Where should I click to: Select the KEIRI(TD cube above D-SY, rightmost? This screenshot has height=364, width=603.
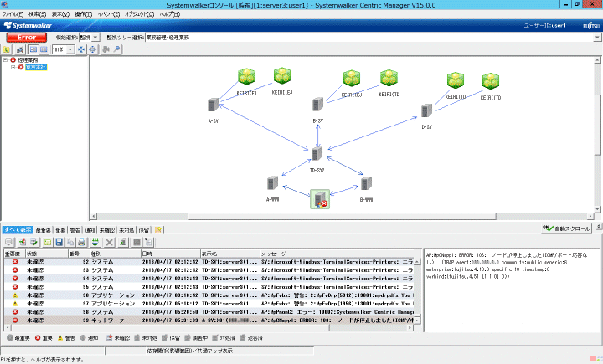tap(491, 81)
